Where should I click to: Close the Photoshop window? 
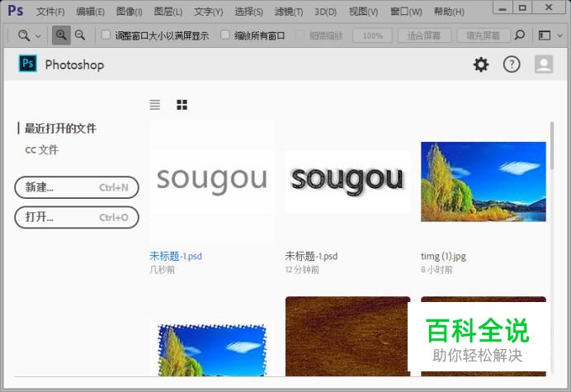(x=549, y=7)
